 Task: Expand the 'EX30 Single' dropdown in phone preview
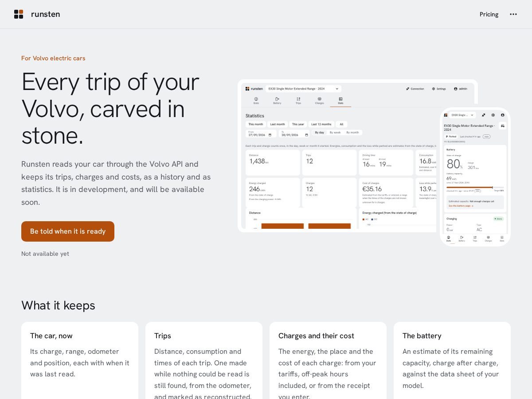(462, 115)
